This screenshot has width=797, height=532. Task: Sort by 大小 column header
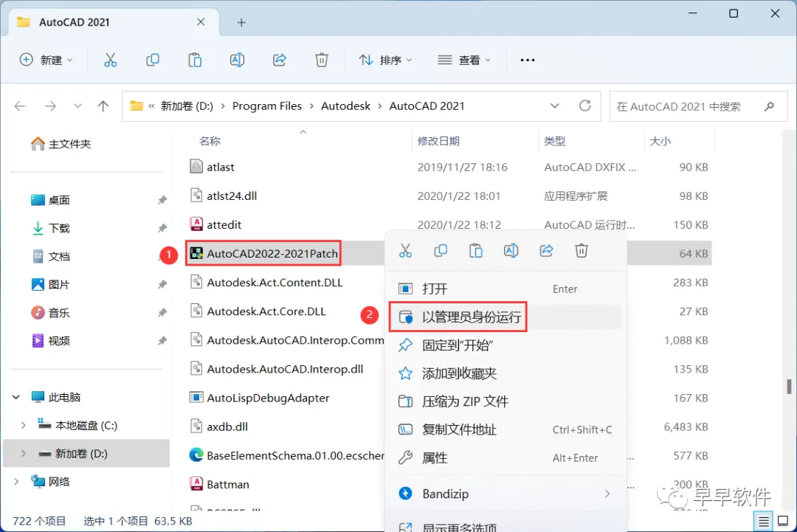(x=660, y=141)
